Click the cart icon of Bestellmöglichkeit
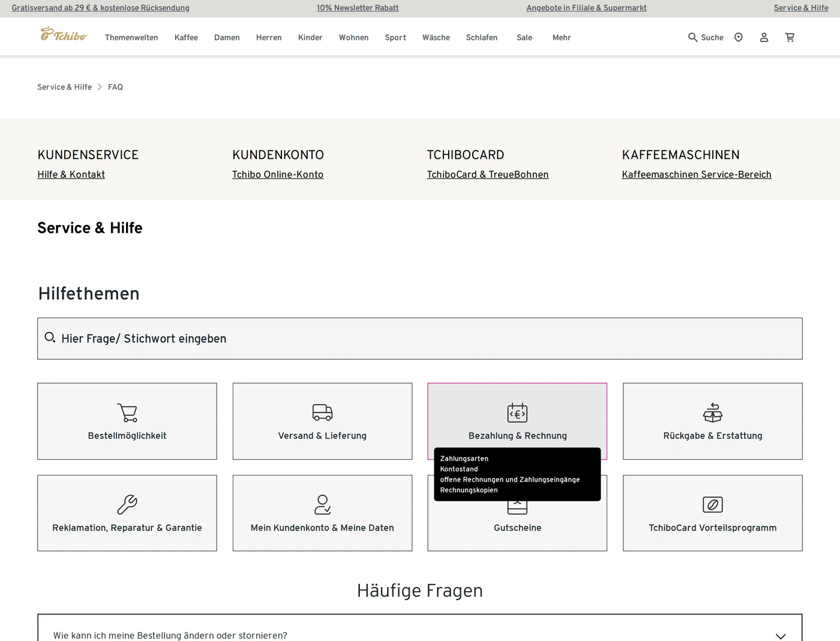840x641 pixels. (127, 413)
